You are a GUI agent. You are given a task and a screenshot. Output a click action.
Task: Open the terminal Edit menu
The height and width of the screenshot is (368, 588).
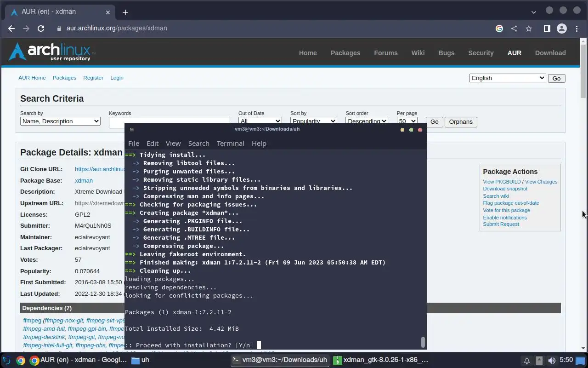(x=153, y=144)
